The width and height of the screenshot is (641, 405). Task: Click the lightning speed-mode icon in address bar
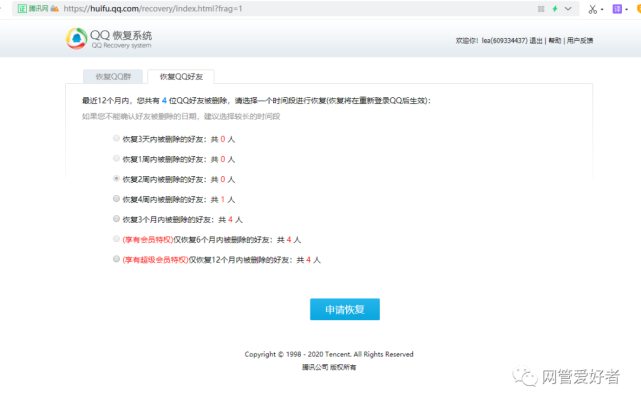555,9
